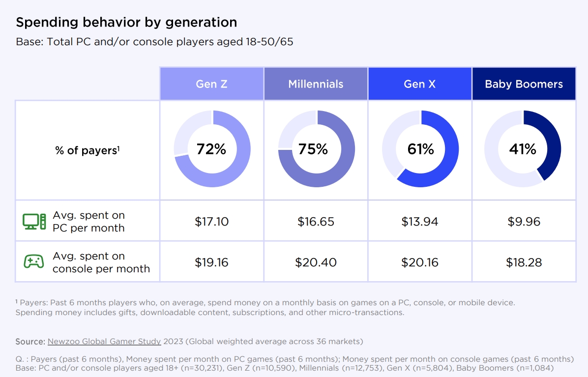Click the $17.10 PC spending cell
588x377 pixels.
(x=212, y=221)
